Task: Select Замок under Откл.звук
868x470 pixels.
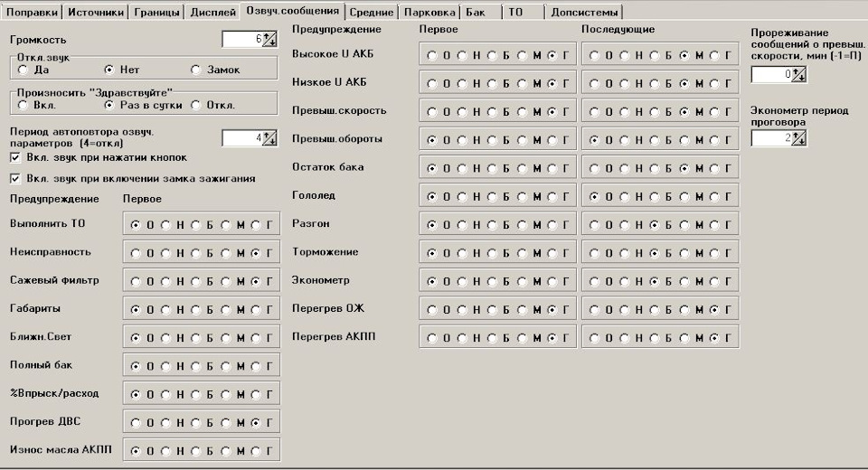Action: (x=215, y=70)
